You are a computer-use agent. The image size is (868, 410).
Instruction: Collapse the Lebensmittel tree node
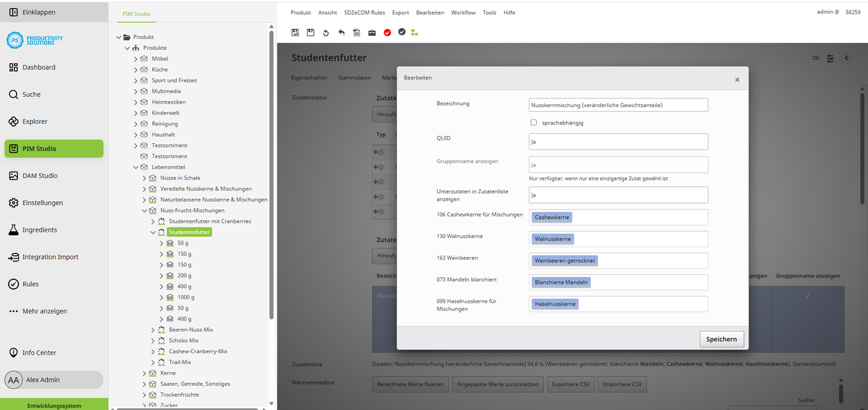(x=135, y=166)
